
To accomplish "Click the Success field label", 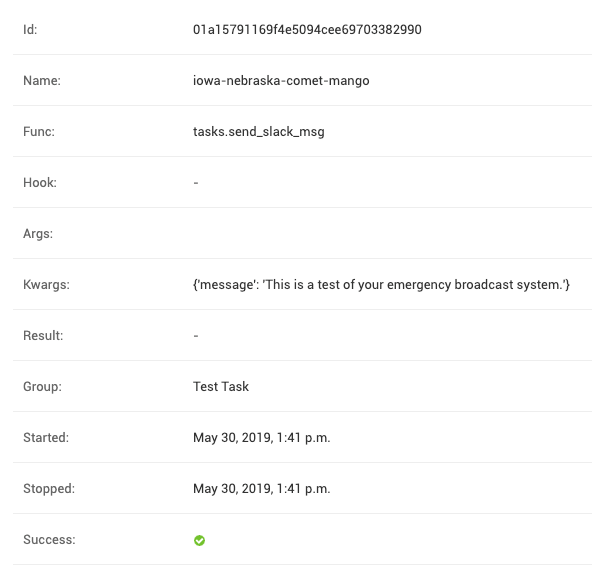I will tap(49, 540).
